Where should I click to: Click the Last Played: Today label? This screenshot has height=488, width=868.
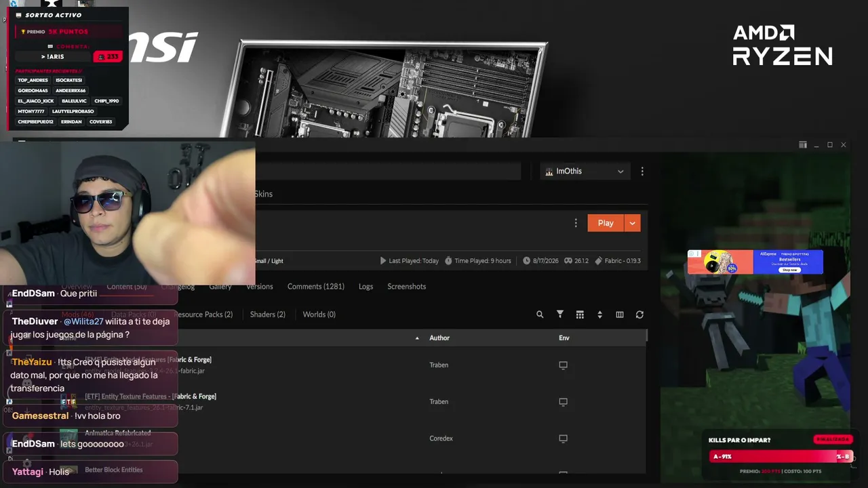point(410,261)
